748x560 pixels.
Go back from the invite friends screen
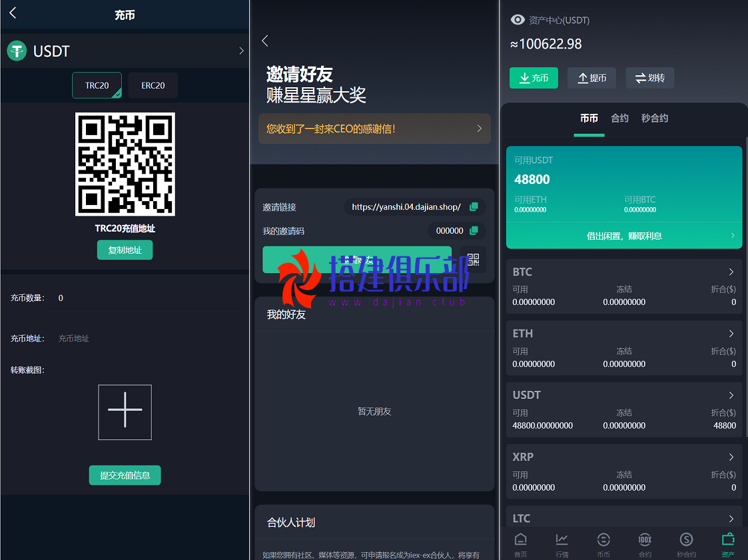click(x=265, y=41)
